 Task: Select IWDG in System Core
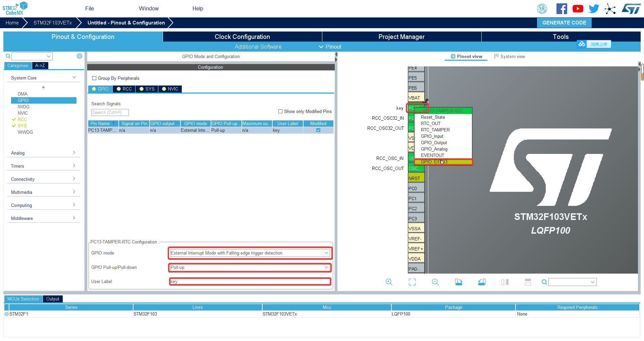(x=23, y=107)
